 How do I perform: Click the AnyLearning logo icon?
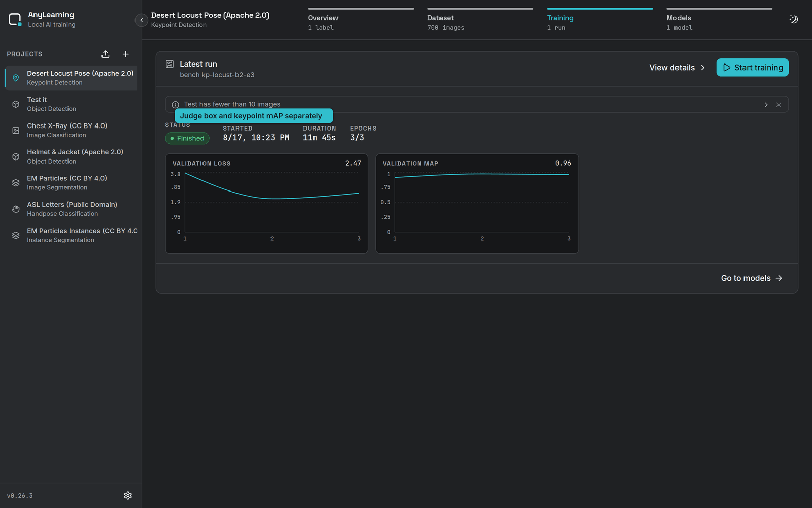tap(15, 20)
